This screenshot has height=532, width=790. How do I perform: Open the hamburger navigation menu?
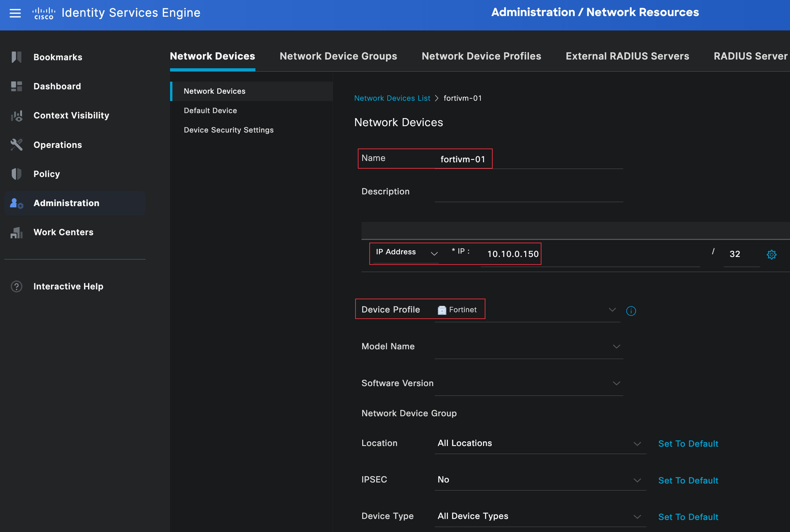point(15,13)
